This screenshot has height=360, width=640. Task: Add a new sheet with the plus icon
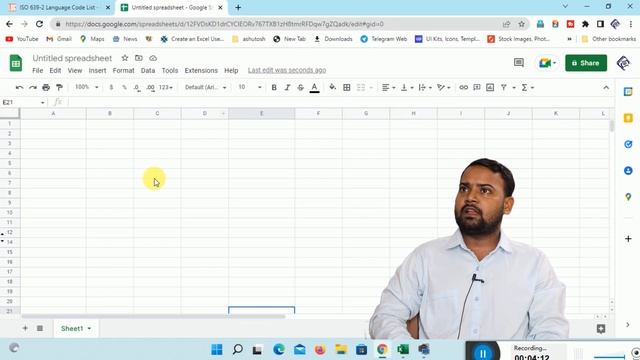click(x=25, y=328)
